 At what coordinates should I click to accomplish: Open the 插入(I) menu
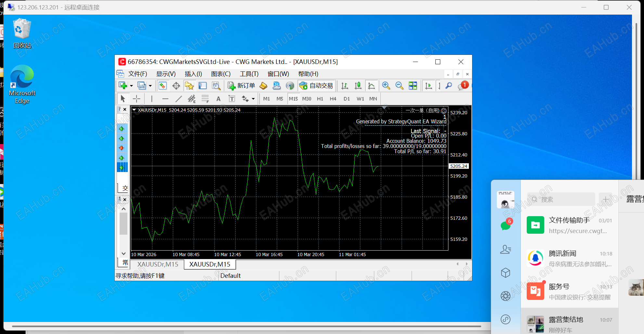[x=193, y=74]
